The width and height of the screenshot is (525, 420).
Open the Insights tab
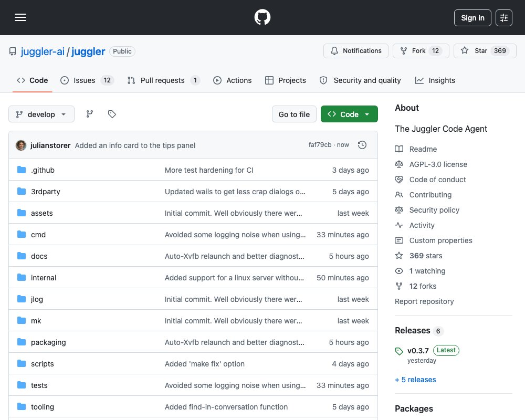(435, 80)
